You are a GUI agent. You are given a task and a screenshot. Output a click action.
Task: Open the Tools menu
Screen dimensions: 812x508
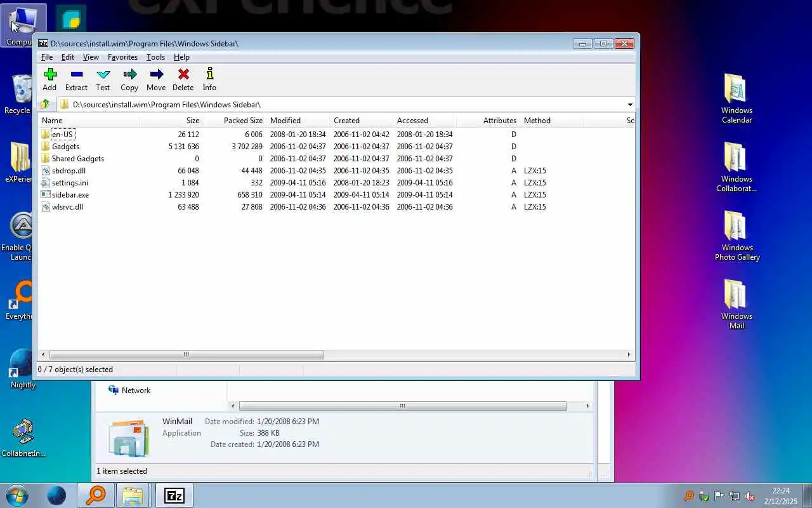coord(155,57)
